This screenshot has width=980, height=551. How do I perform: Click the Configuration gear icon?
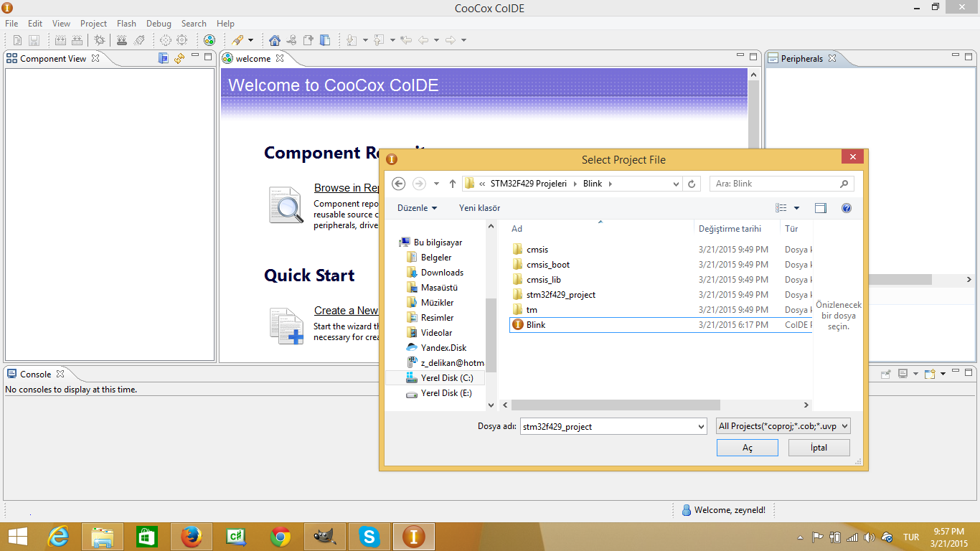coord(182,40)
